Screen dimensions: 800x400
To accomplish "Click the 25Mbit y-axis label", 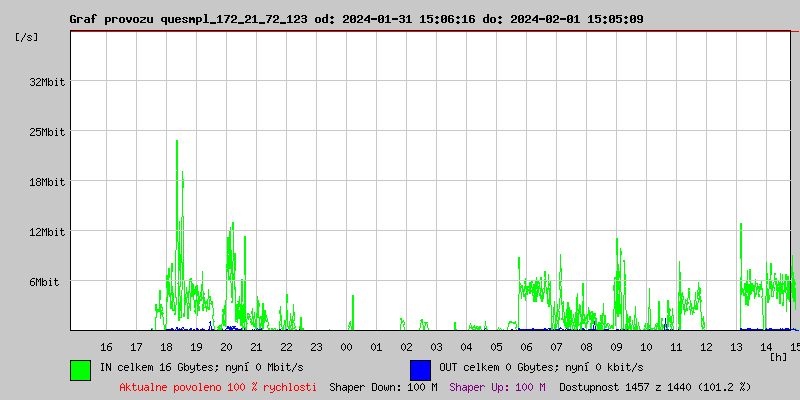I will tap(47, 132).
